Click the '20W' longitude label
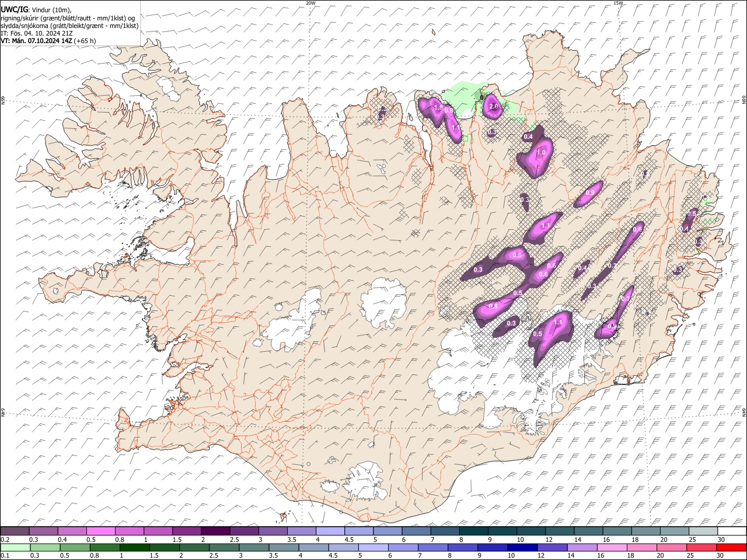The image size is (747, 560). point(310,3)
